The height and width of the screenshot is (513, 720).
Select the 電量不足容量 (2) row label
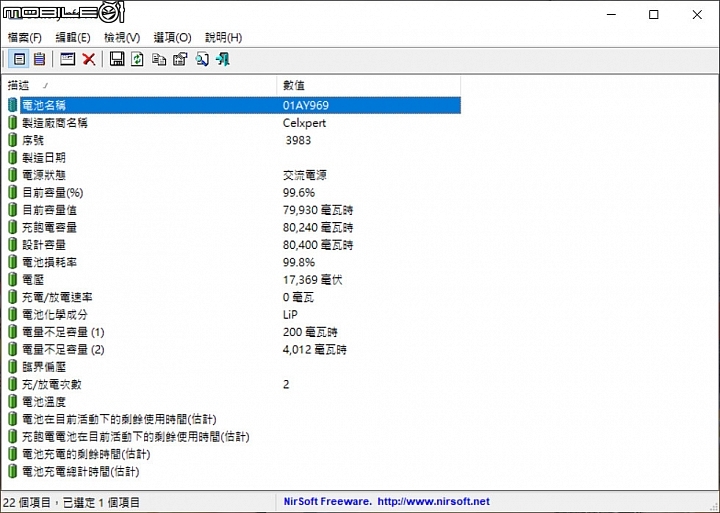point(63,350)
